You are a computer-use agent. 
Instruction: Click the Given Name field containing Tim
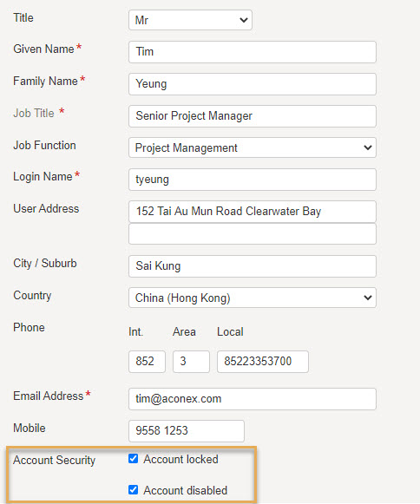253,52
